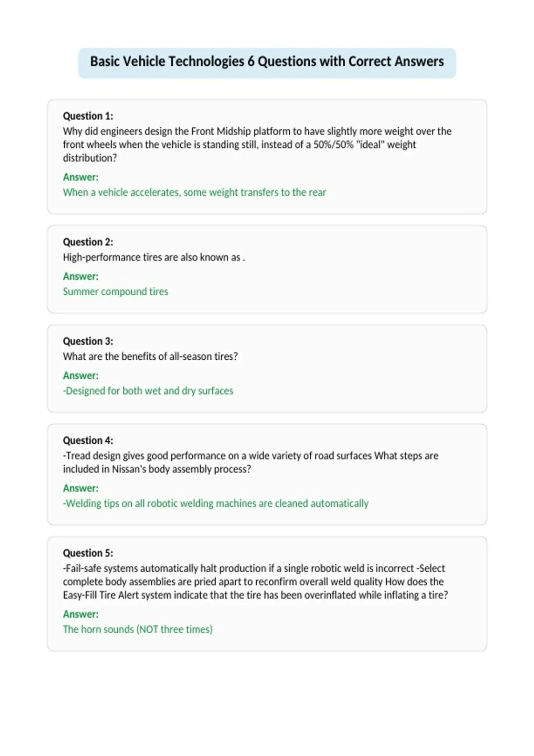Click the Answer label in Question 2 card
The image size is (534, 756).
coord(81,276)
